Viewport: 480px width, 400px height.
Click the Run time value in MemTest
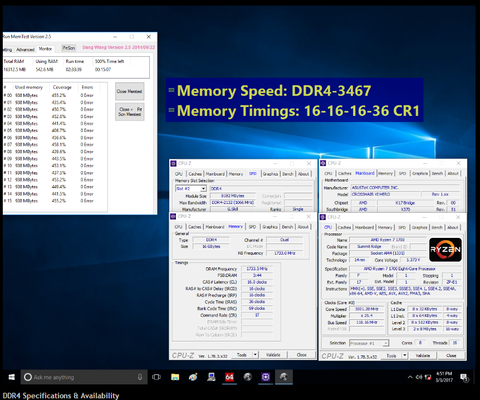[73, 69]
